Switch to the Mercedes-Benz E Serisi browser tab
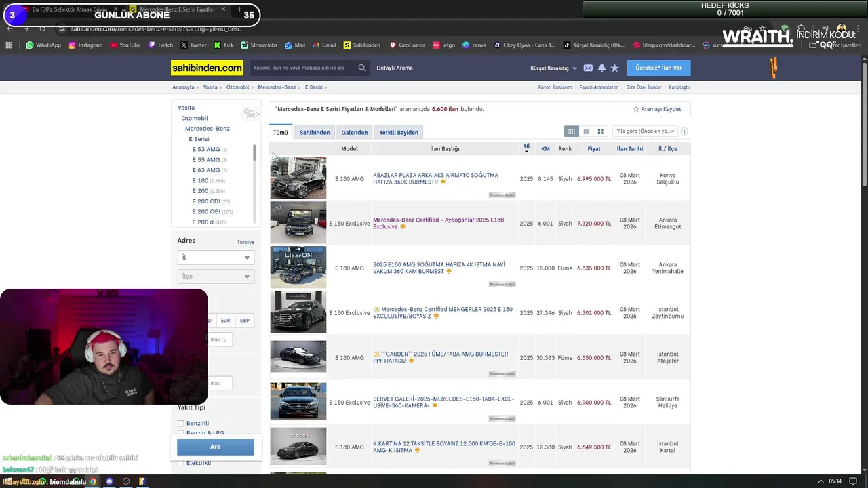The width and height of the screenshot is (868, 488). pos(176,9)
